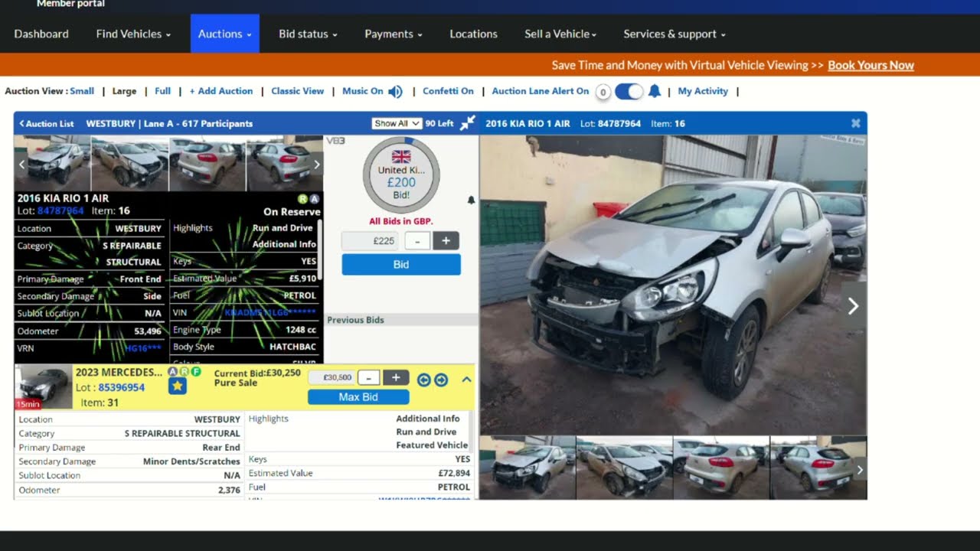Screen dimensions: 980x551
Task: Click the Kia Rio VRN value
Action: [143, 348]
